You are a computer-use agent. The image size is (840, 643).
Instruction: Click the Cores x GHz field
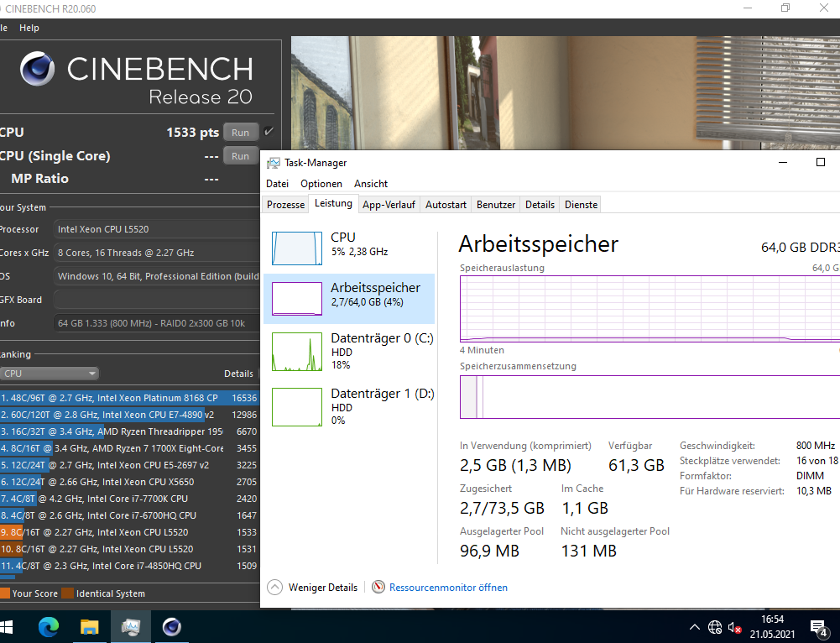pos(157,253)
